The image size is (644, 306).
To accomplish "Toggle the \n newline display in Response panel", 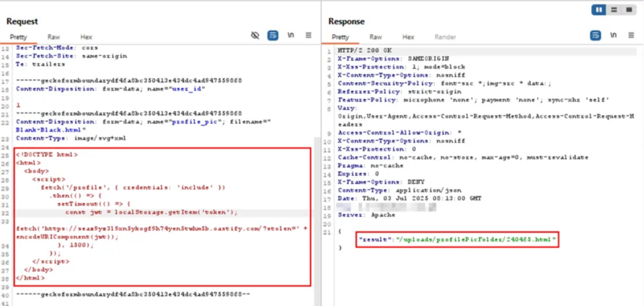I will pyautogui.click(x=613, y=35).
